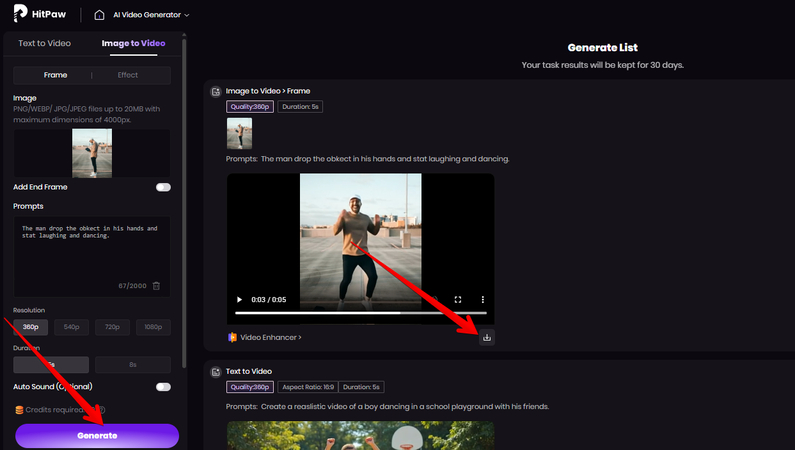Click Quality:360p tag of Text to Video task

click(250, 387)
